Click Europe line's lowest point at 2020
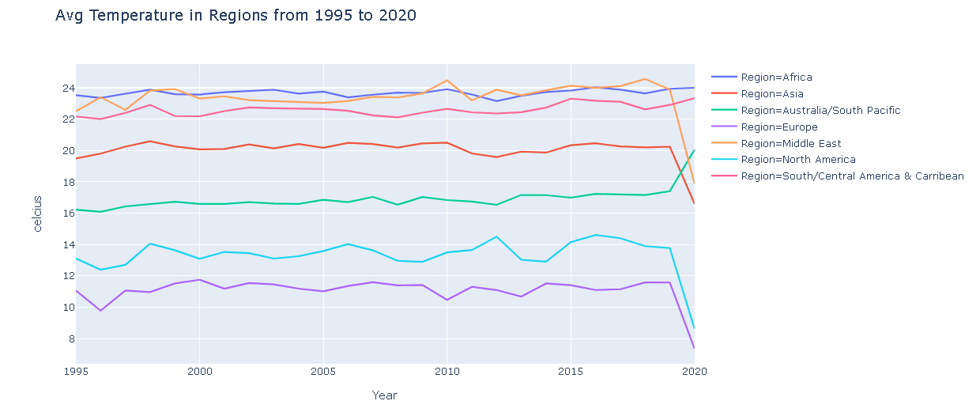Viewport: 980px width, 412px height. pos(693,347)
